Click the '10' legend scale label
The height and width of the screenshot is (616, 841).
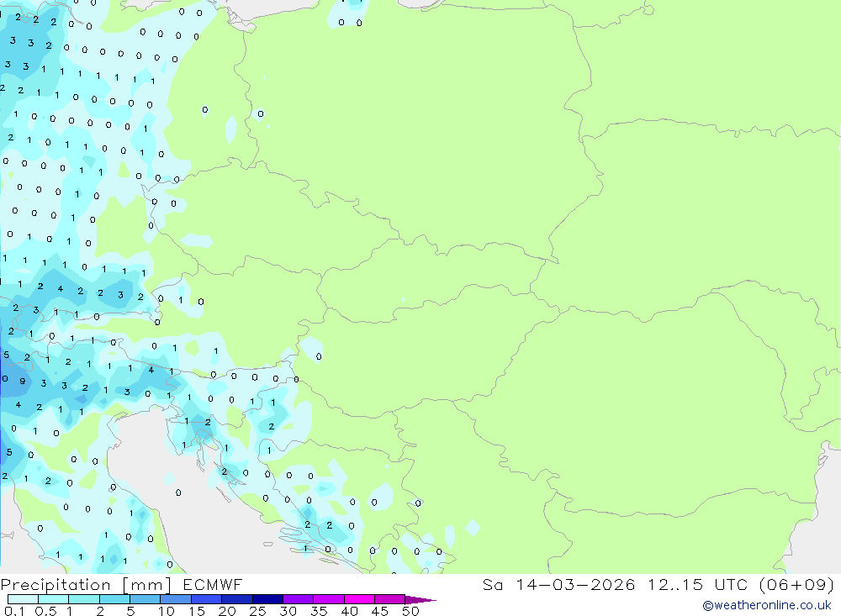click(167, 611)
